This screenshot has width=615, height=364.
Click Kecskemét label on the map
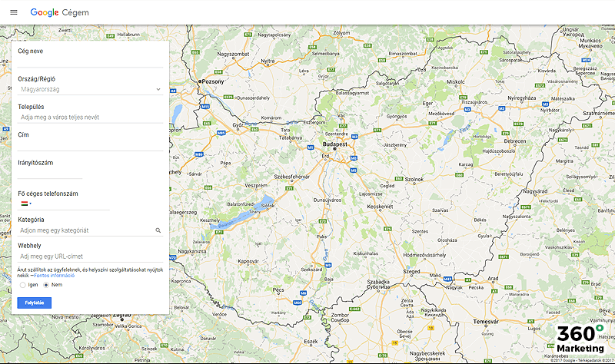pos(380,207)
